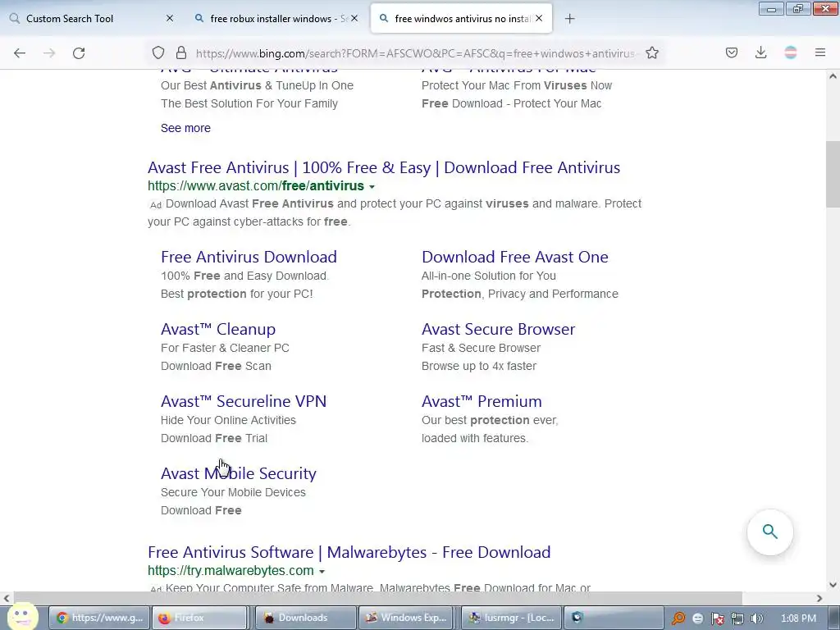Open a new browser tab
Screen dimensions: 840x630
pyautogui.click(x=570, y=19)
